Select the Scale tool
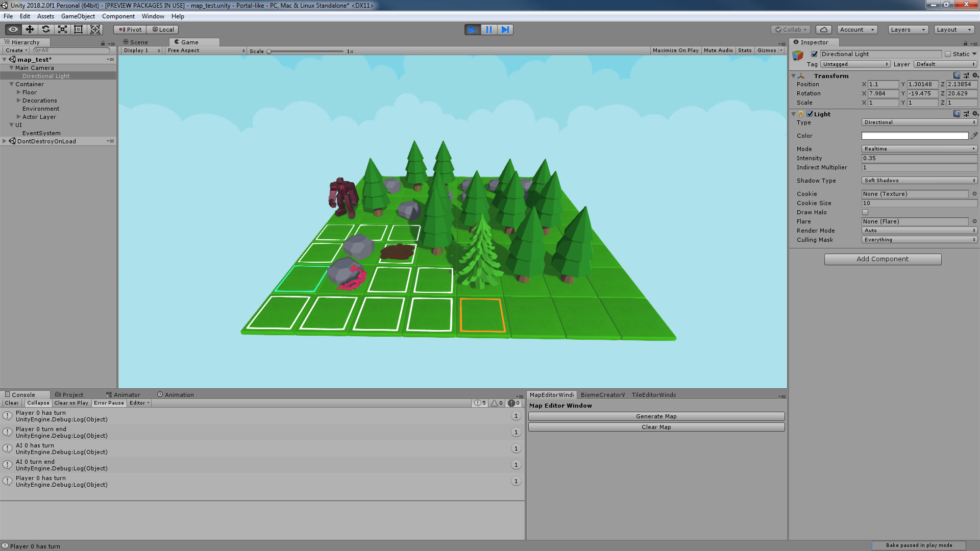Viewport: 980px width, 551px height. pos(62,29)
